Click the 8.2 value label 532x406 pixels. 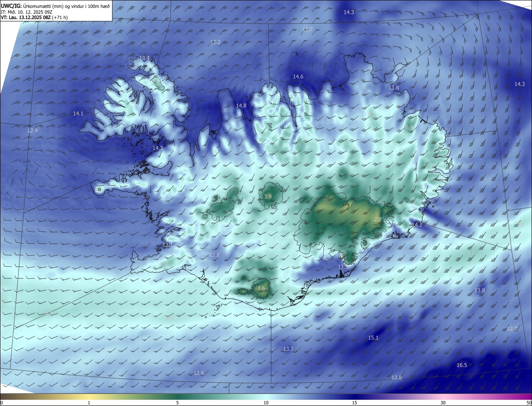[x=471, y=252]
